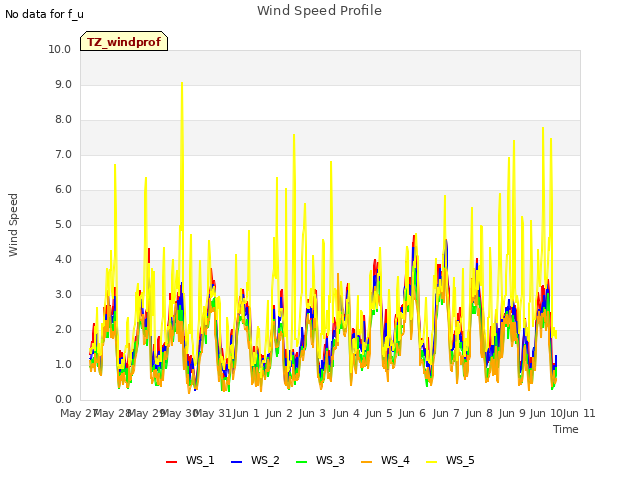
Task: Click the Jun 9 x-axis date label
Action: 512,413
